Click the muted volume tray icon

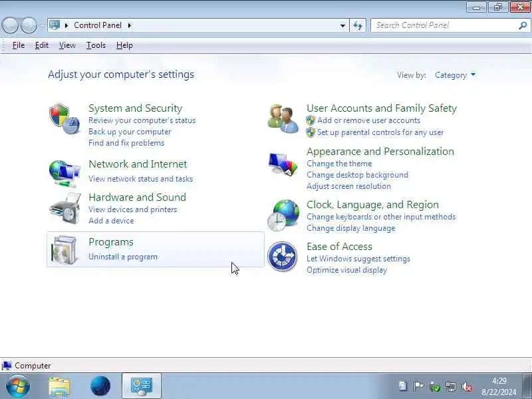click(467, 386)
